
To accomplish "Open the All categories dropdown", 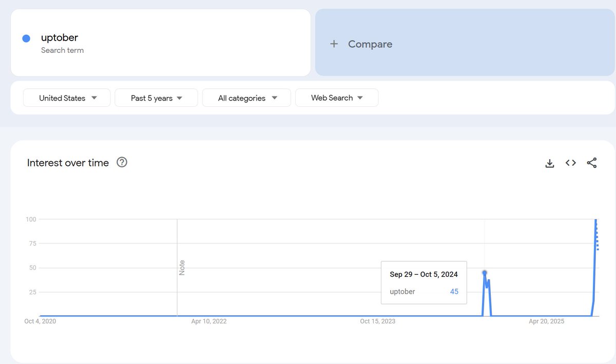I will pyautogui.click(x=246, y=98).
